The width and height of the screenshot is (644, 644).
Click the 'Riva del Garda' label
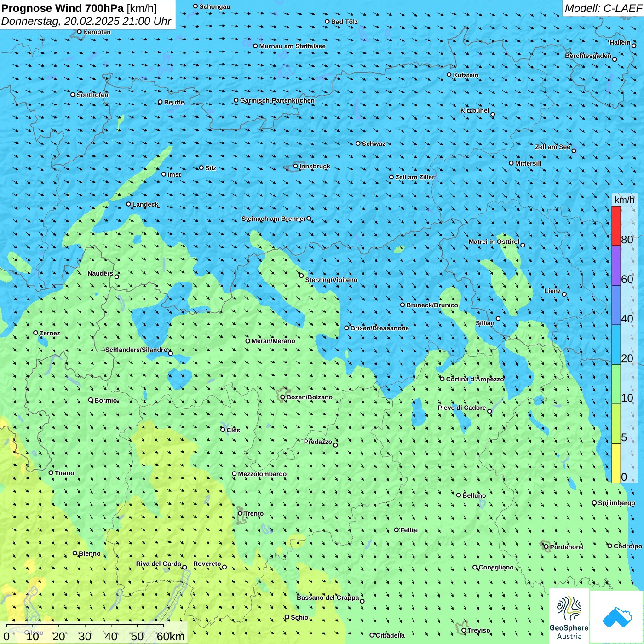coord(159,563)
